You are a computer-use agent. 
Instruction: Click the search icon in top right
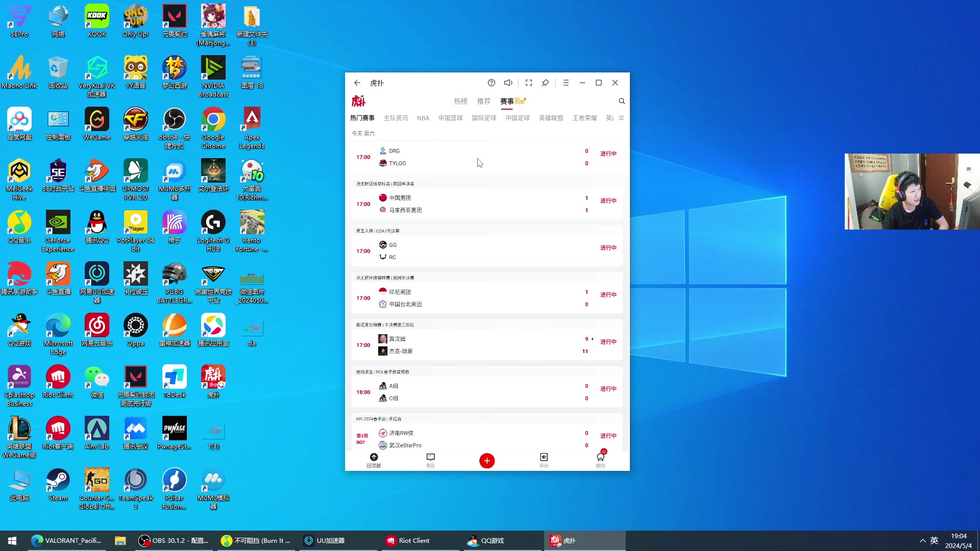click(621, 101)
